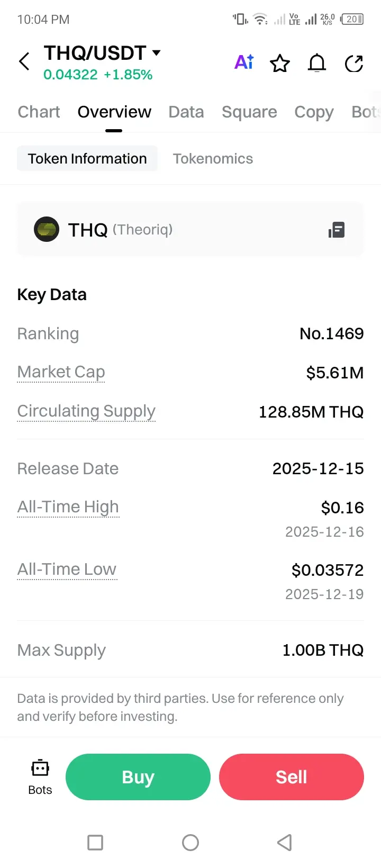Tap the Circulating Supply label
381x868 pixels.
pos(86,411)
